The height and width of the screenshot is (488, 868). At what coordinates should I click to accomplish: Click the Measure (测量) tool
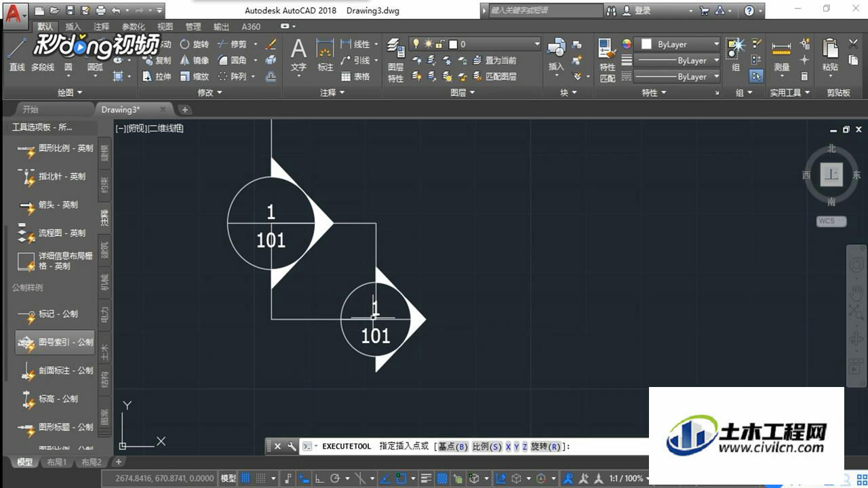[x=781, y=58]
